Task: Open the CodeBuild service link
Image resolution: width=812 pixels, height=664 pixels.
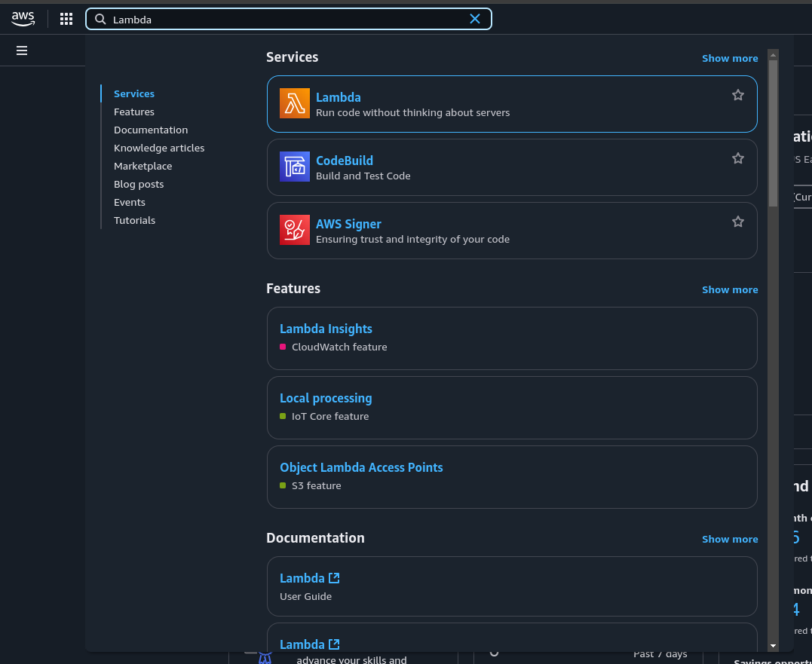Action: click(345, 161)
